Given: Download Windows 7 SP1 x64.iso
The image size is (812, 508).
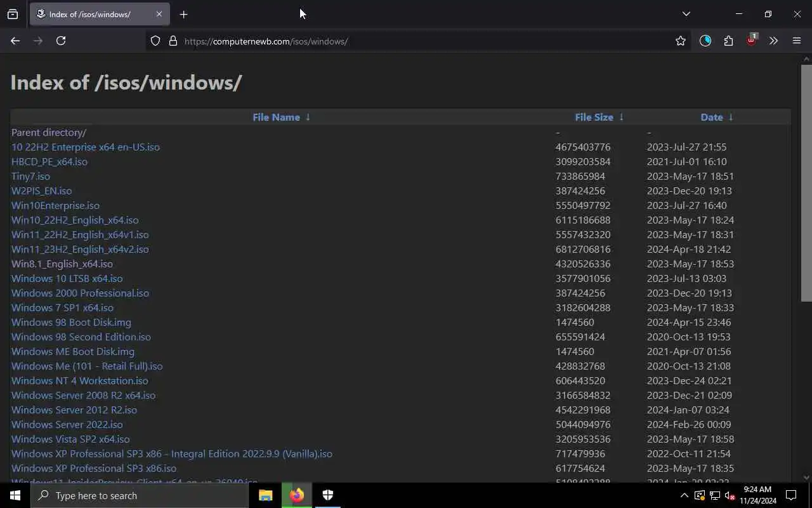Looking at the screenshot, I should [x=62, y=307].
